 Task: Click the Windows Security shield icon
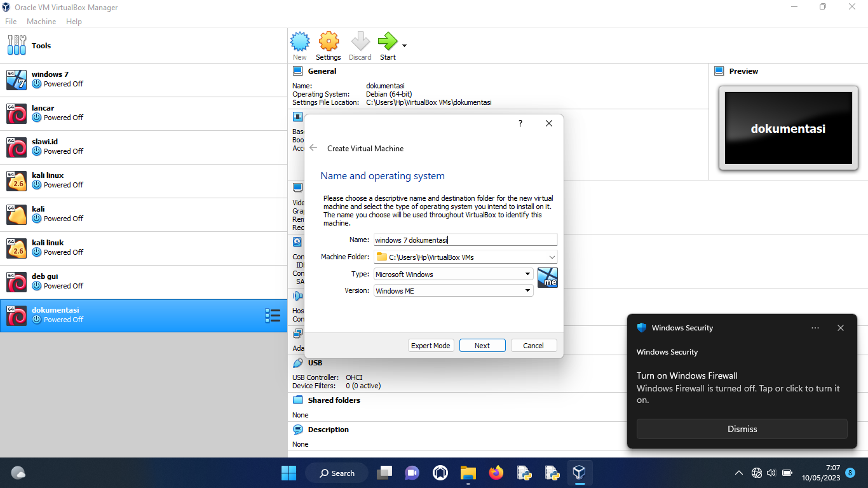pos(642,328)
